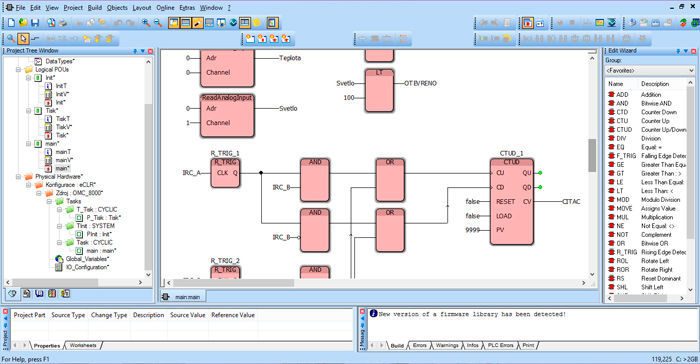Click the yellow circle toolbar icon

257,23
